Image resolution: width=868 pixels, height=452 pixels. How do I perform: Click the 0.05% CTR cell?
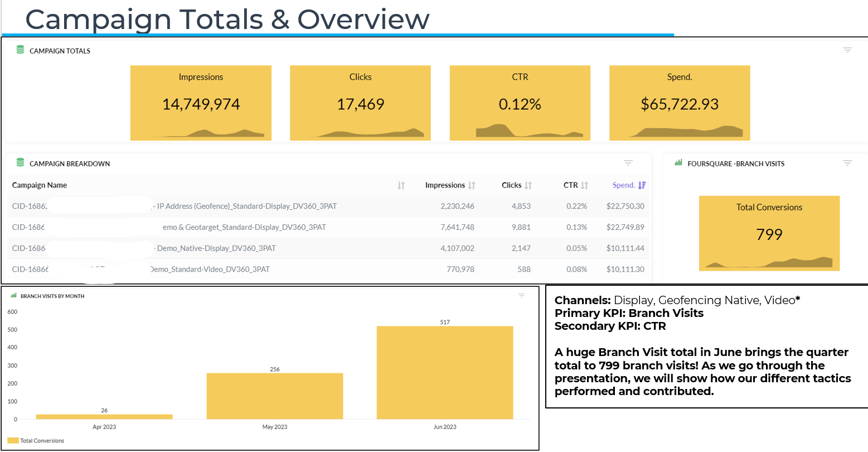(x=577, y=248)
